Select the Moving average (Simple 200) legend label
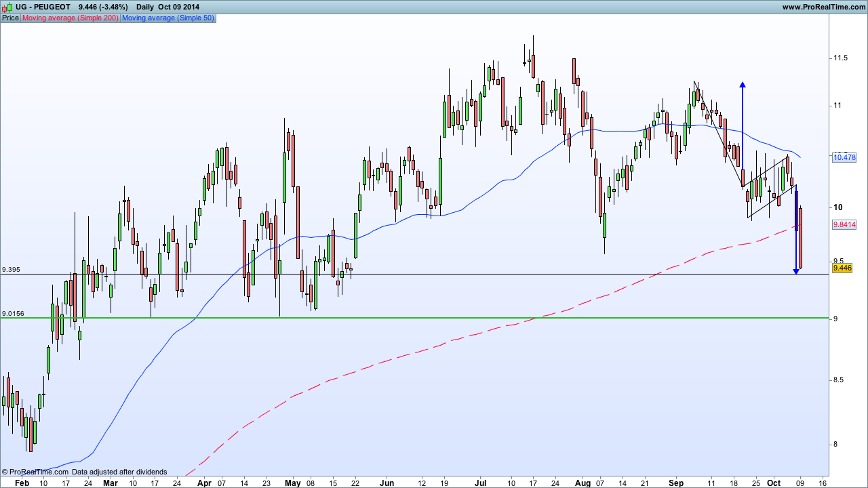The image size is (868, 488). click(71, 18)
